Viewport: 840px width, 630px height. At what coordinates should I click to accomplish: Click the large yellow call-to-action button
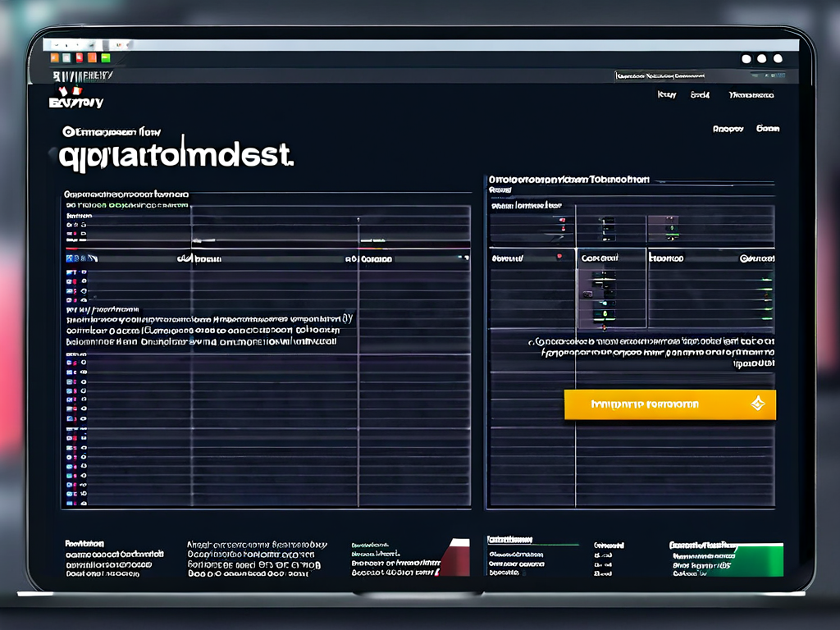click(x=669, y=404)
